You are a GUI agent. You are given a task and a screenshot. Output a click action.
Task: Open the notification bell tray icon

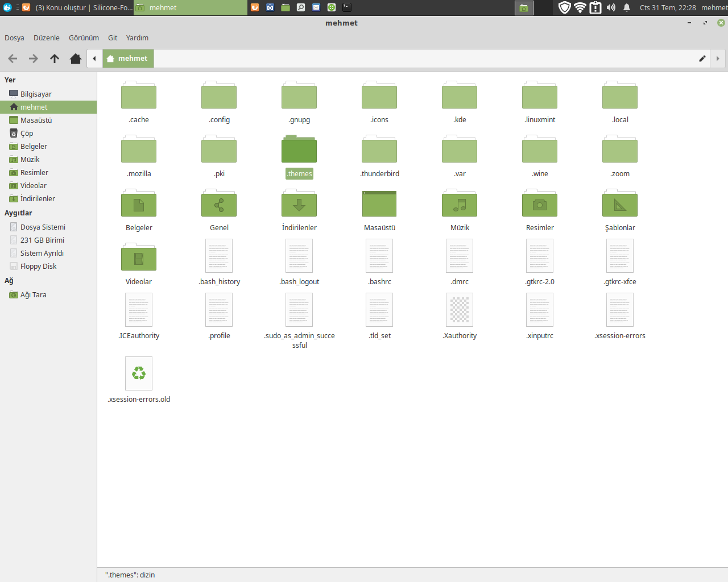[627, 7]
